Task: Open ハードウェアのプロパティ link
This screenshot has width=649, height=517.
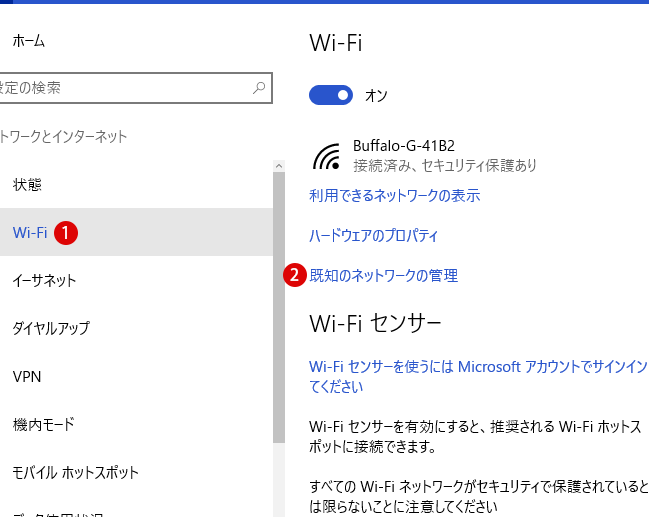Action: [x=373, y=236]
